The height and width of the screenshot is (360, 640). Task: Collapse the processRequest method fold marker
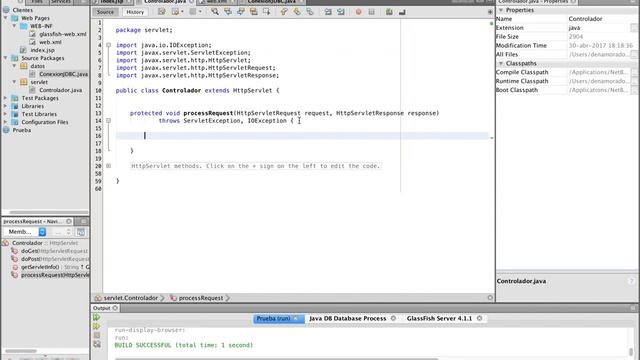tap(109, 120)
